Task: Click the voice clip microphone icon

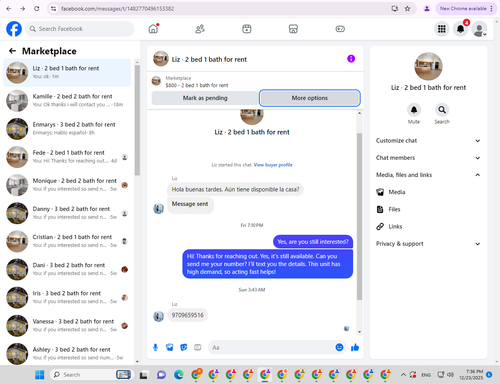Action: coord(155,348)
